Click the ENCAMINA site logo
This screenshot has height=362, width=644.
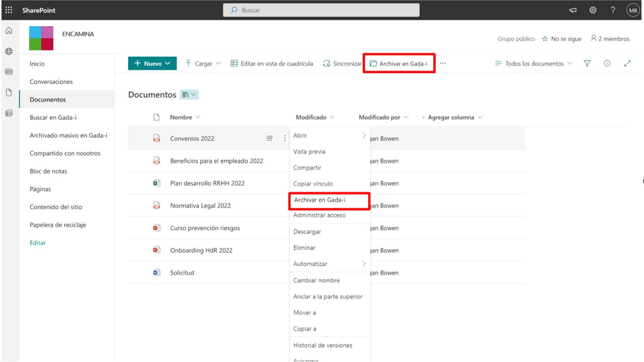[41, 38]
